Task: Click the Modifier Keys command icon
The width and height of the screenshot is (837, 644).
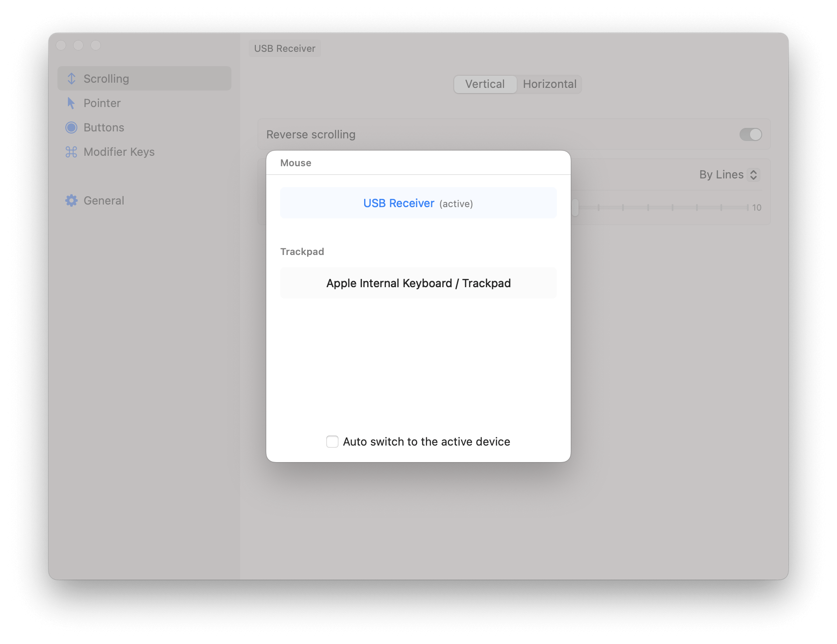Action: coord(71,152)
